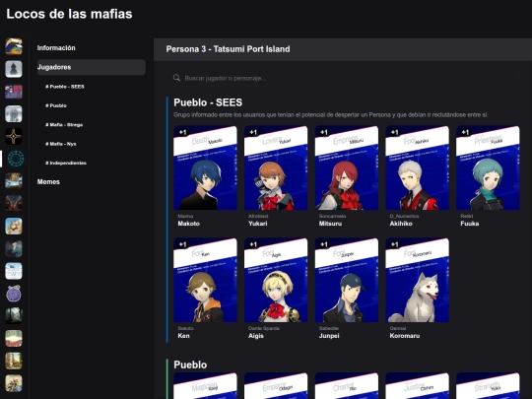Click the Pueblo - SEES section heading
This screenshot has width=532, height=399.
point(208,102)
